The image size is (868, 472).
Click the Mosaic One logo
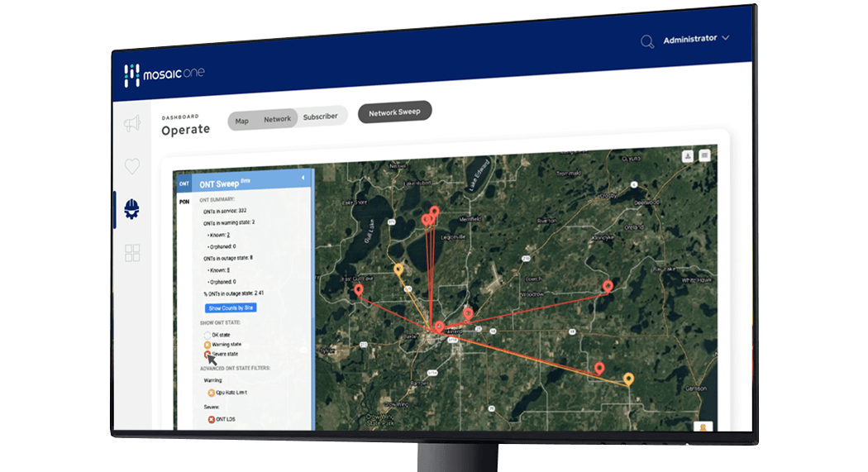point(164,74)
